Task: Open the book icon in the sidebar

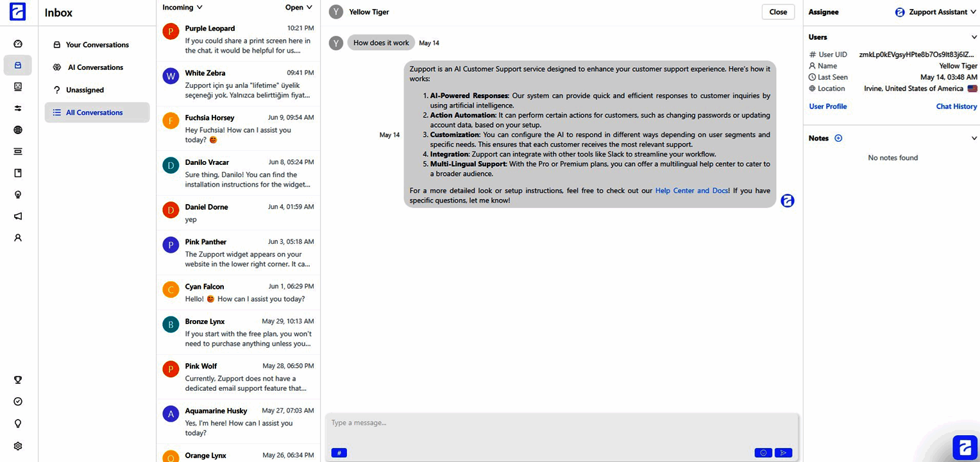Action: (x=18, y=173)
